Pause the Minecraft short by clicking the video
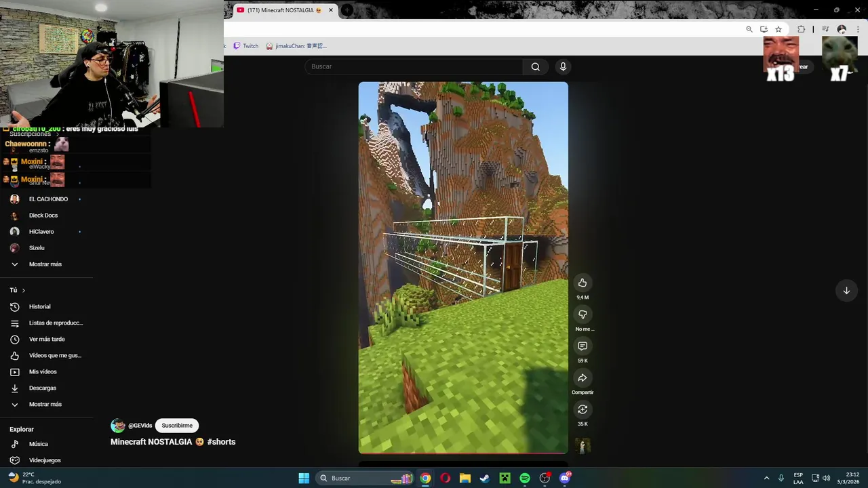 tap(463, 268)
